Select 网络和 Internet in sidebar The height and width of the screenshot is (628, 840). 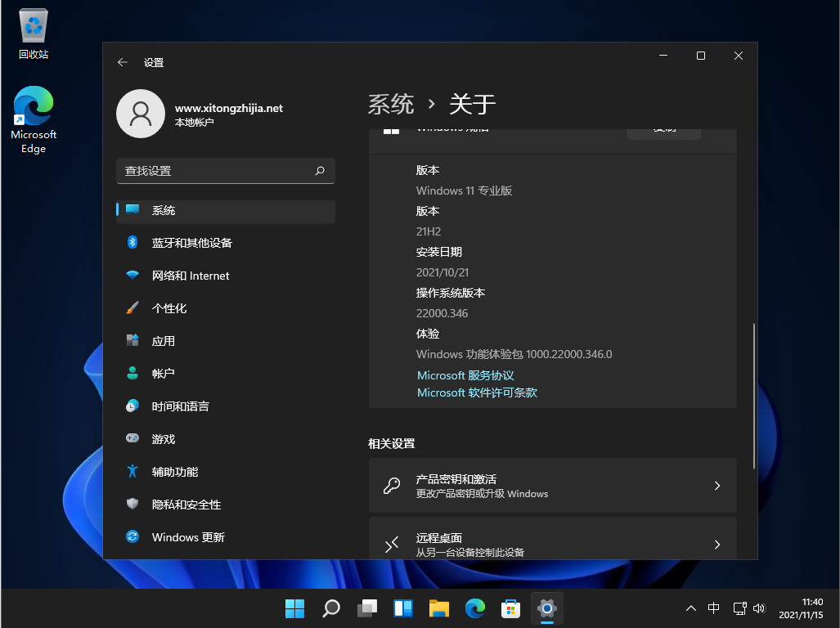pyautogui.click(x=191, y=275)
